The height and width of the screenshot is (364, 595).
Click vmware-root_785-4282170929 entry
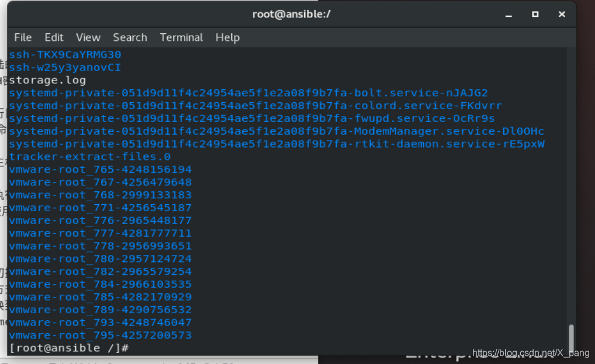(x=100, y=297)
